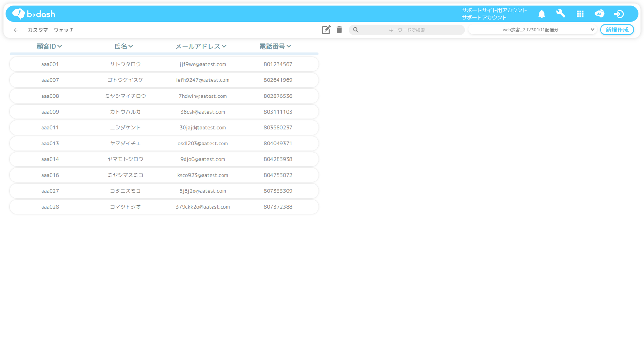Click the logout arrow icon
Viewport: 644px width, 362px height.
[619, 14]
